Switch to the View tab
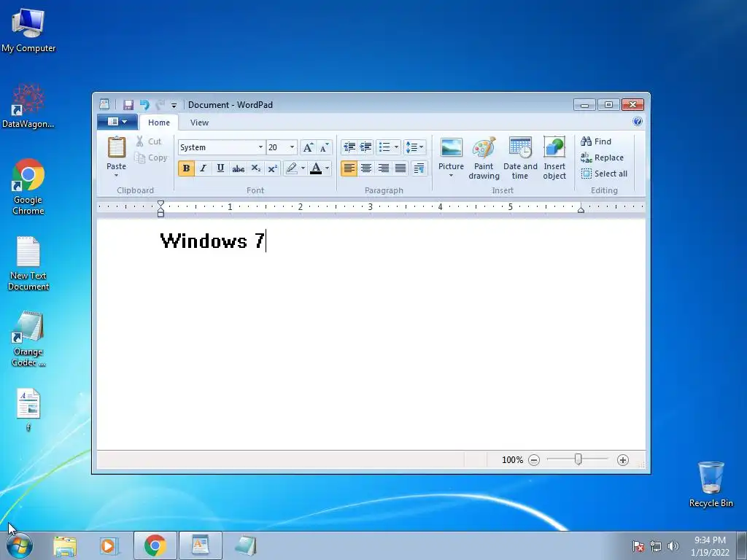The width and height of the screenshot is (747, 560). point(199,122)
